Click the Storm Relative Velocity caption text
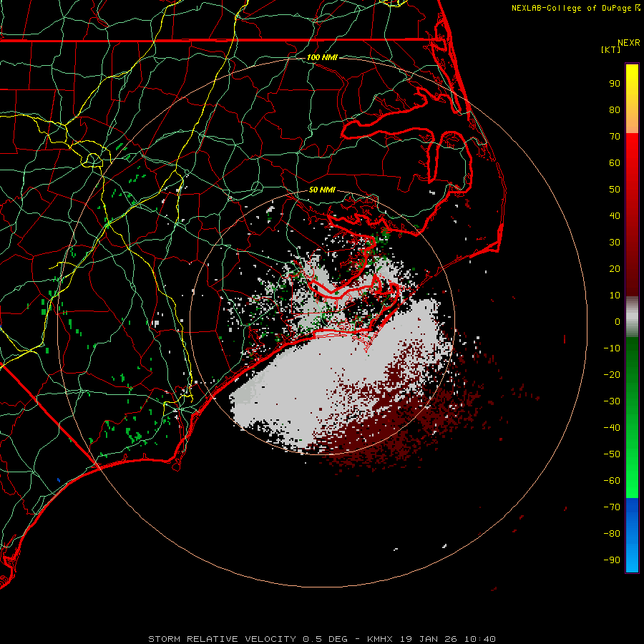 click(322, 639)
